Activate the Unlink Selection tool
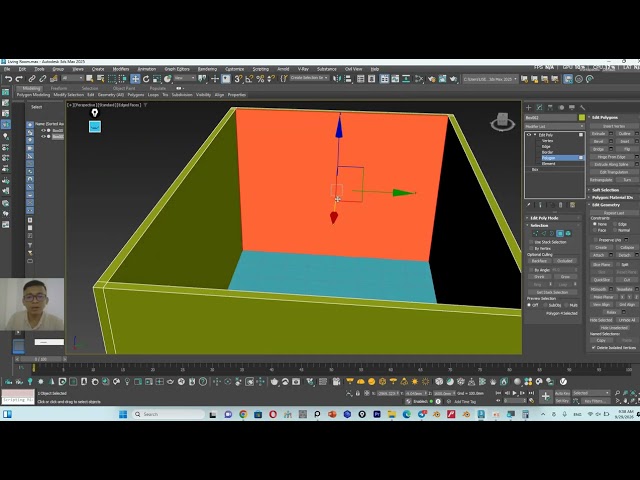640x480 pixels. pos(42,79)
